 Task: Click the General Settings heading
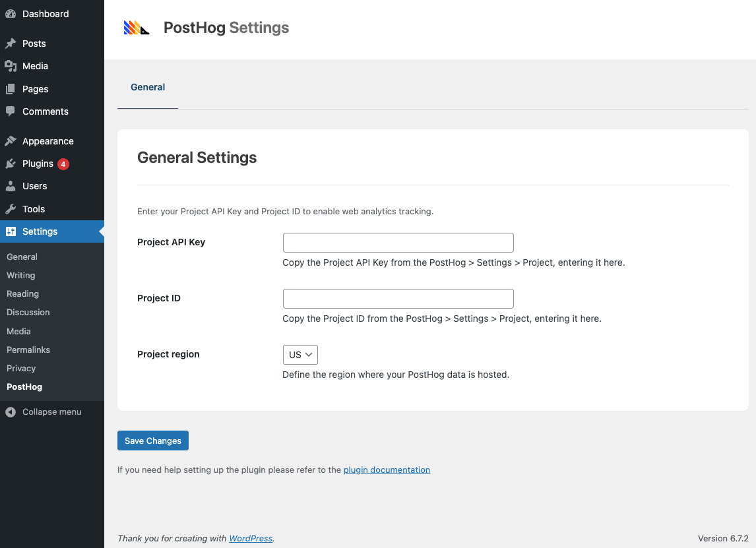(x=197, y=158)
